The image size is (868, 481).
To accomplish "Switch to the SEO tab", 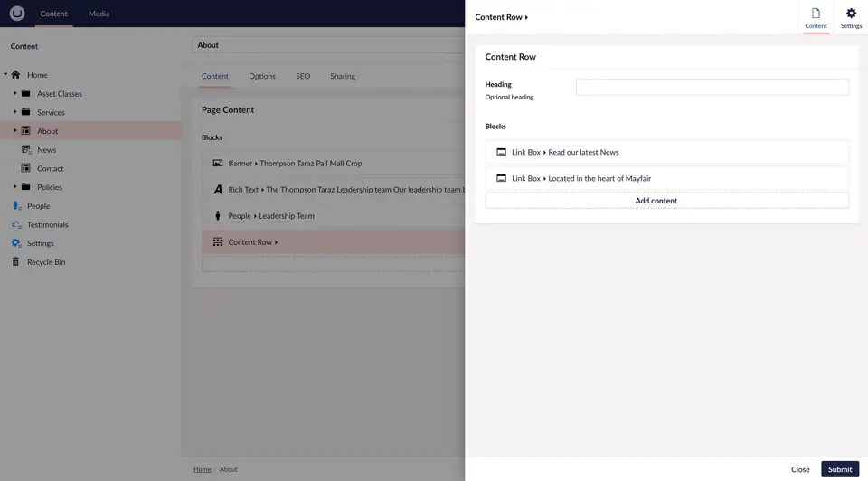I will pyautogui.click(x=303, y=76).
